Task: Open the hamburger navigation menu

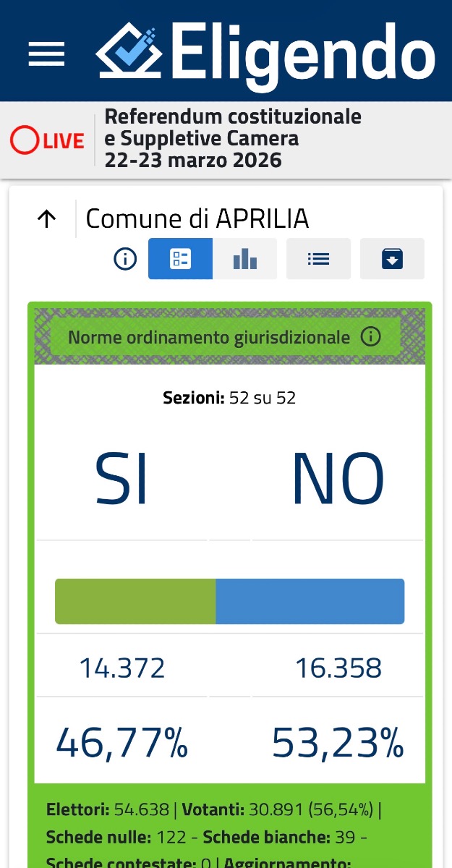Action: [x=46, y=54]
